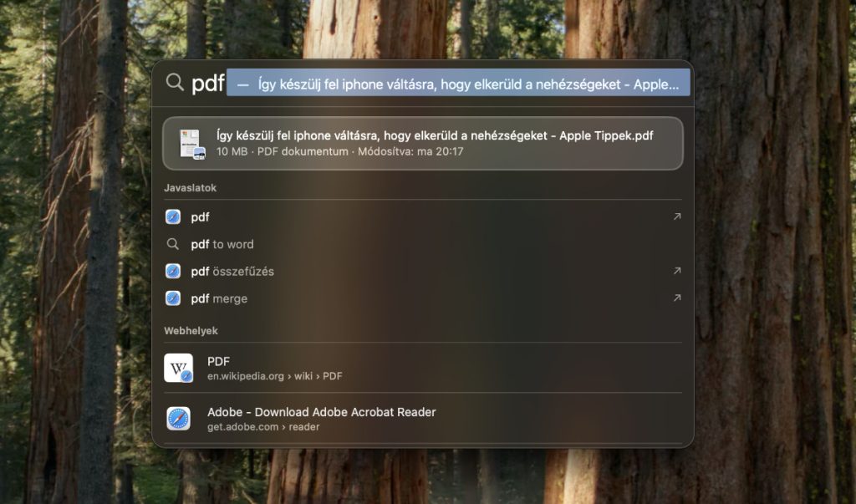Select the 'pdf merge' suggestion
The width and height of the screenshot is (856, 504).
pos(422,298)
